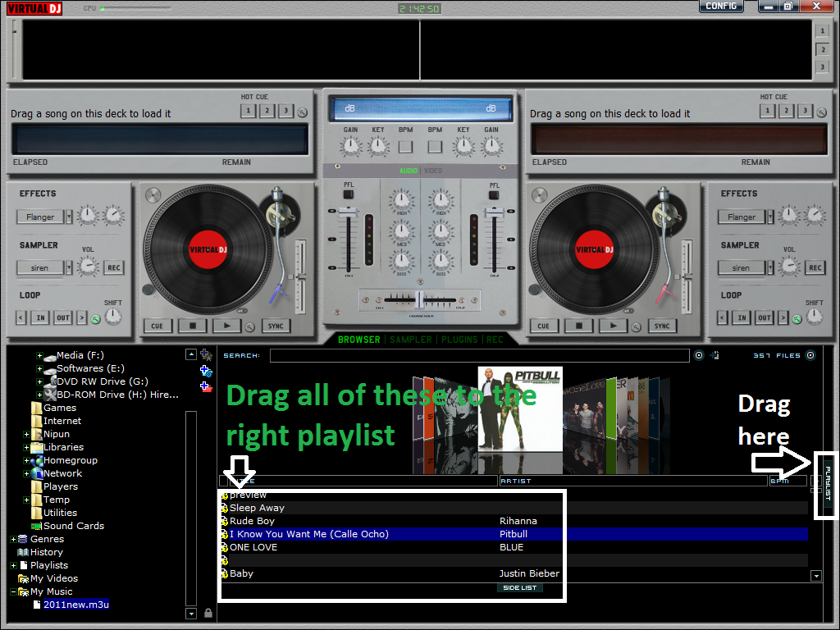Click right deck hot cue 2
The width and height of the screenshot is (840, 630).
tap(786, 111)
